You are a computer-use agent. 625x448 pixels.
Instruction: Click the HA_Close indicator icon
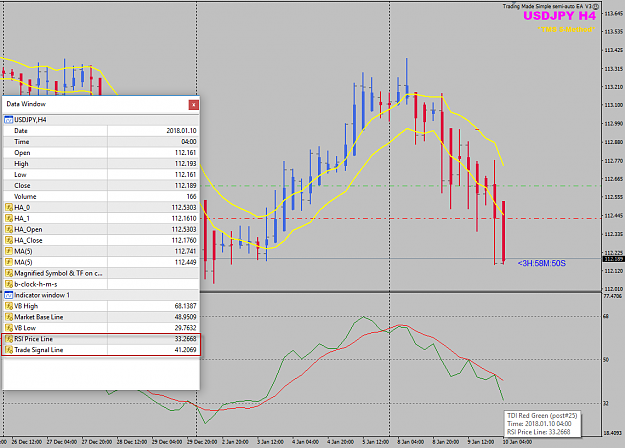[9, 240]
